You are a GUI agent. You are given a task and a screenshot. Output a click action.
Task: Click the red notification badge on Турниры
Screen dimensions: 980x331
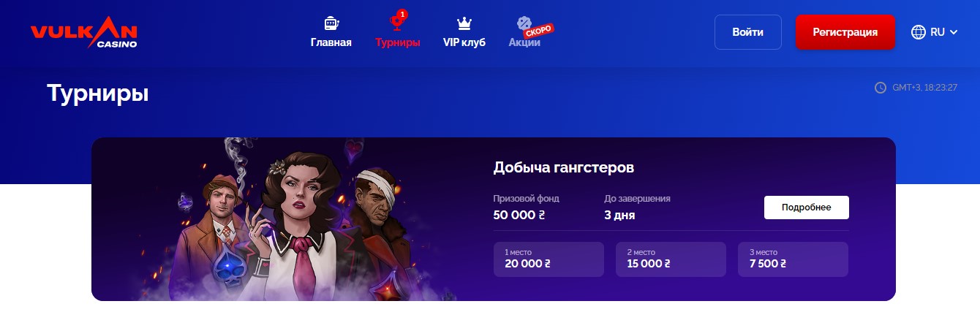(402, 14)
